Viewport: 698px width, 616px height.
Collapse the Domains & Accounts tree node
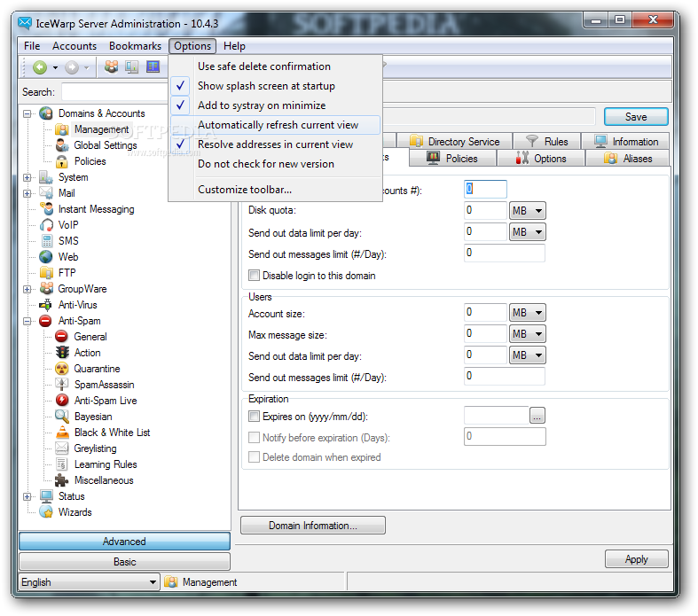(27, 113)
